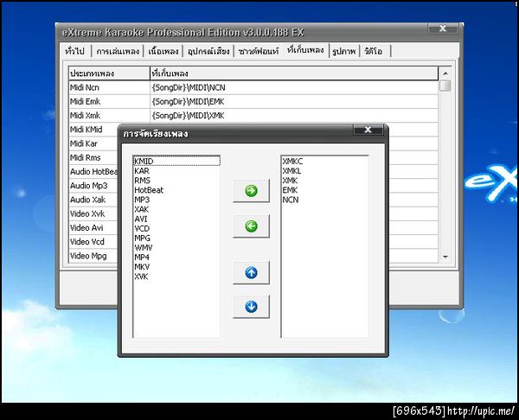The image size is (519, 420).
Task: Select the ที่เก็บเพลง tab
Action: point(305,50)
